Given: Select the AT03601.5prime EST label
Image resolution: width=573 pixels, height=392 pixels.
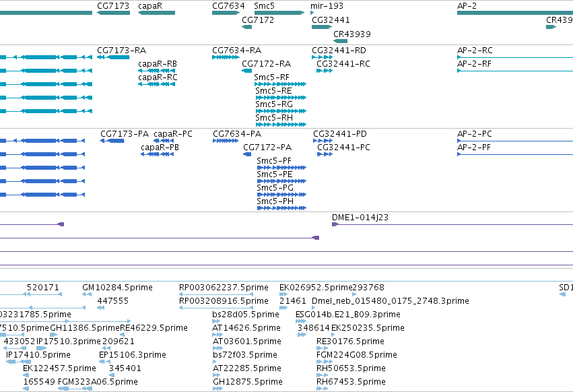Looking at the screenshot, I should (x=246, y=341).
